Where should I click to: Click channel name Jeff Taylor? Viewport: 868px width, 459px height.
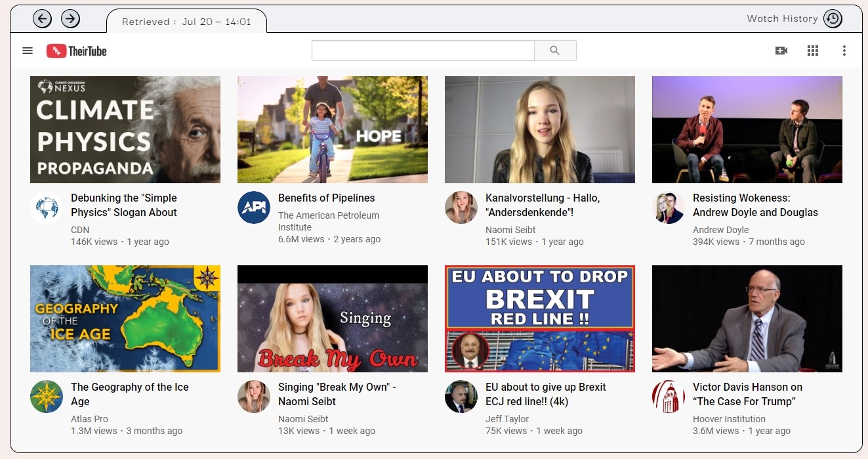(507, 419)
